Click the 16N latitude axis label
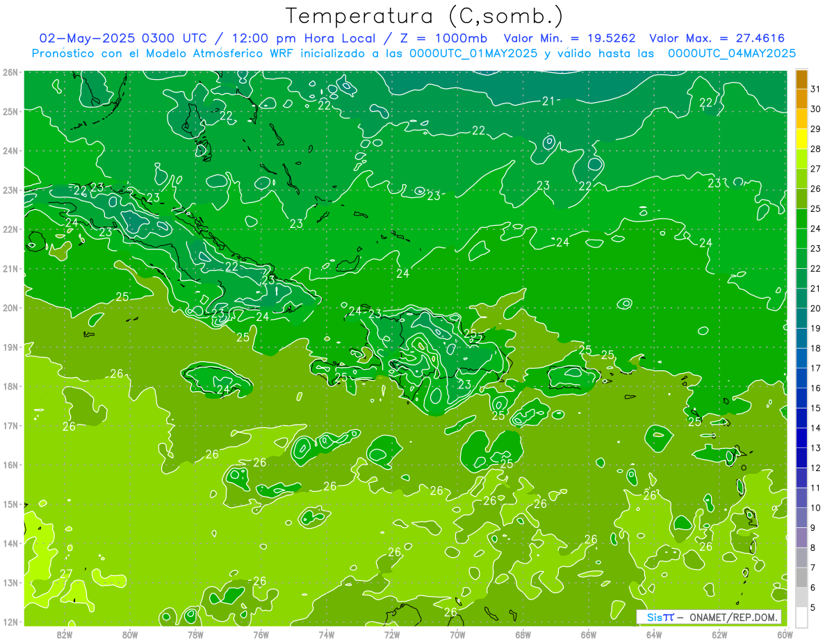The image size is (834, 644). 10,465
